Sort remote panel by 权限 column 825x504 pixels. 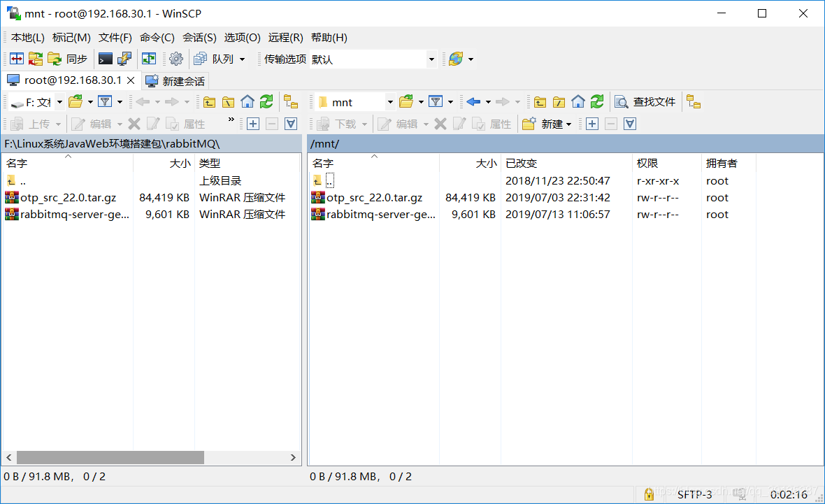(x=666, y=163)
